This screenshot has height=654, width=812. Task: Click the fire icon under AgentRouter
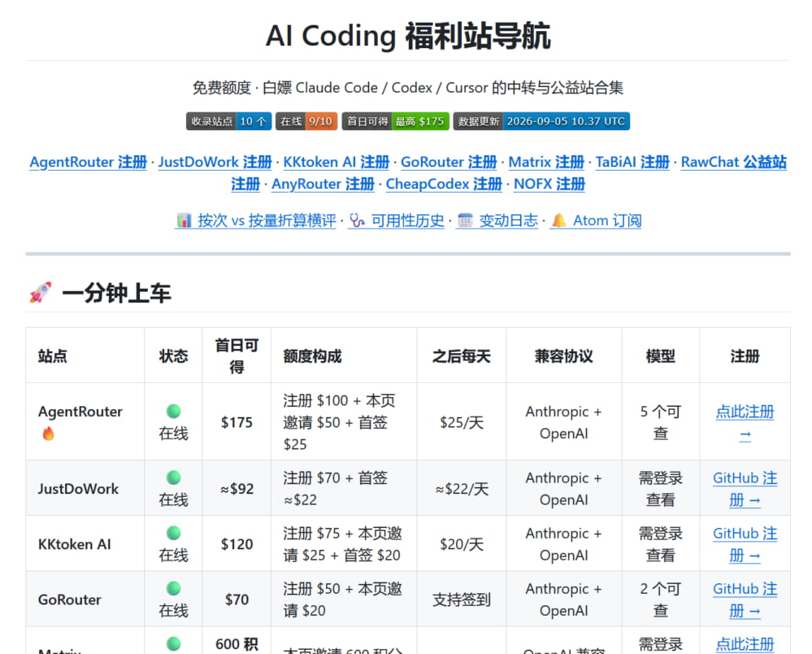coord(48,434)
